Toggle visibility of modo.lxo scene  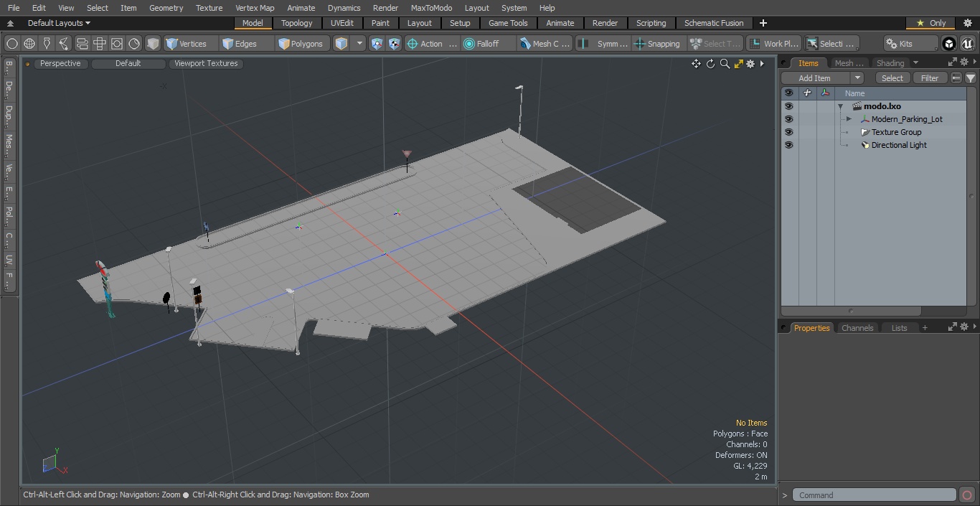click(789, 106)
